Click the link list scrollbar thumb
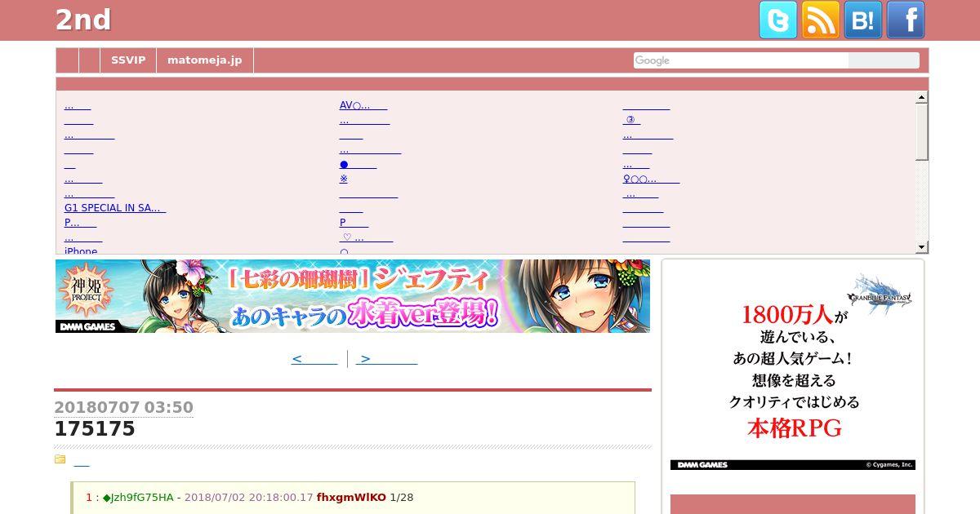 (x=922, y=131)
